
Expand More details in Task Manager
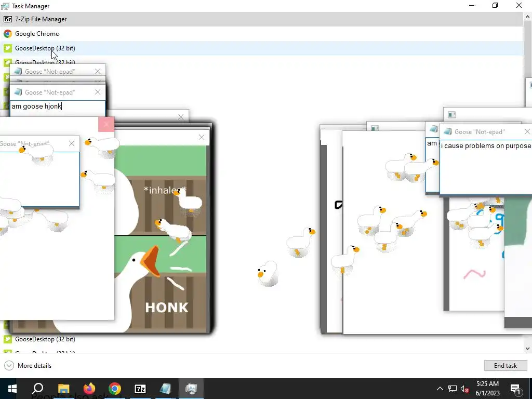coord(28,365)
